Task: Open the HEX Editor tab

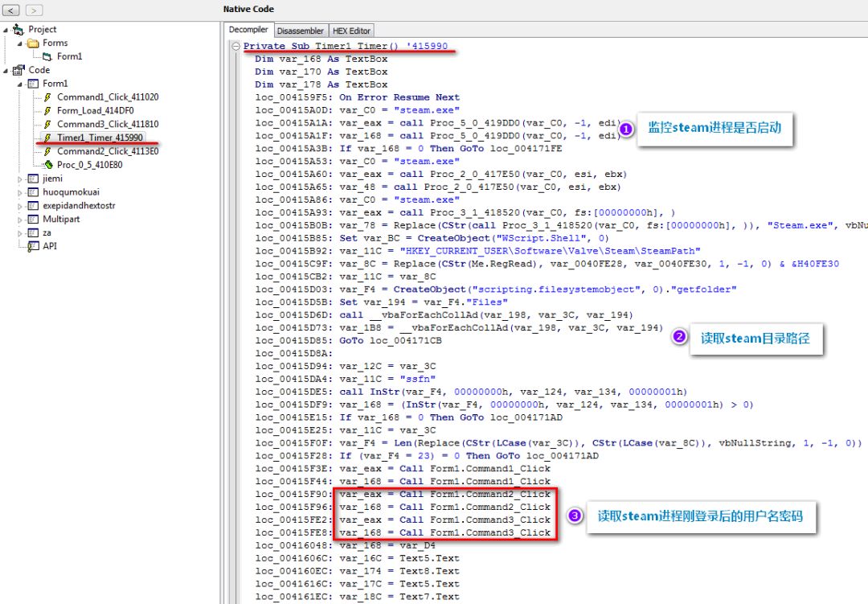Action: point(351,31)
